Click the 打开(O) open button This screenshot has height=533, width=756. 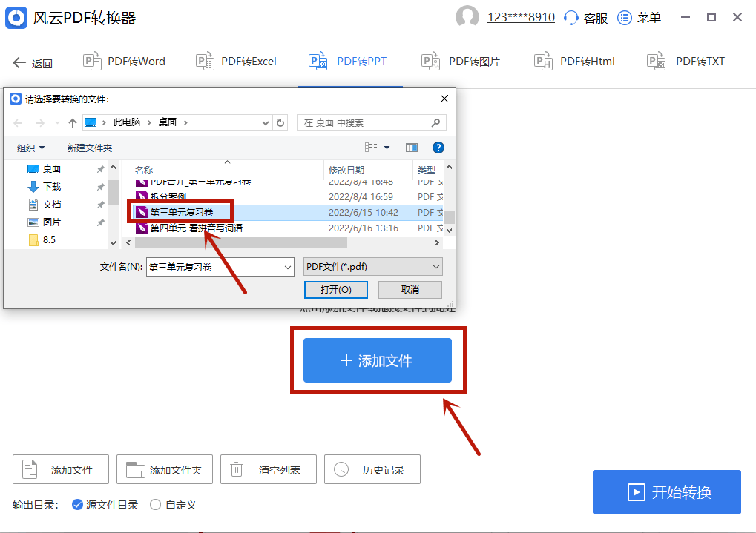[x=335, y=289]
